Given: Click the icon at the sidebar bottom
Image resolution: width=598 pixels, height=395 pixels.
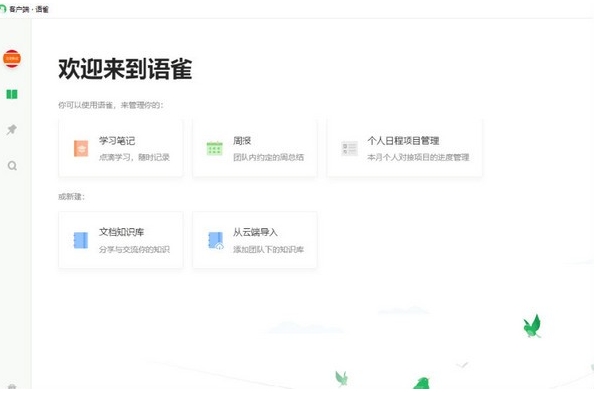Looking at the screenshot, I should [12, 387].
